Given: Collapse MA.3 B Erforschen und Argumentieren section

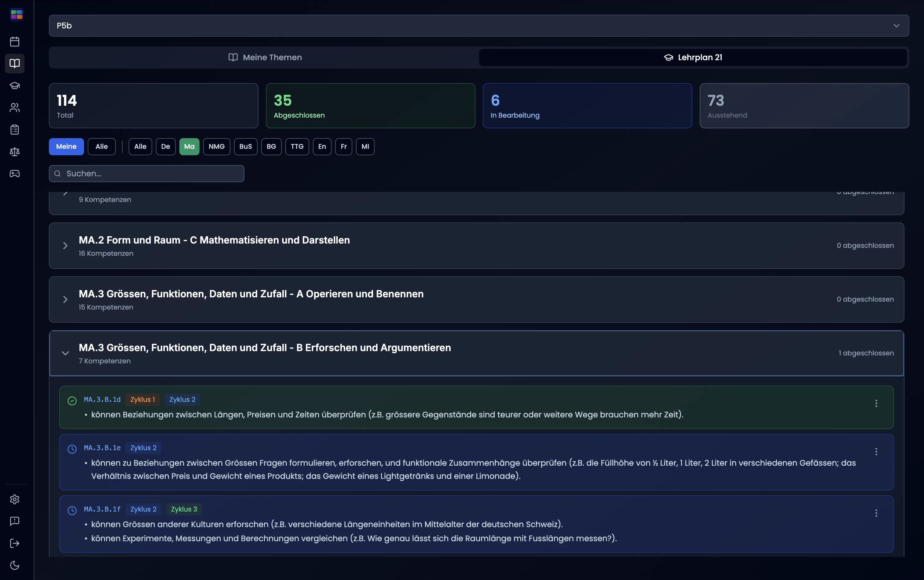Looking at the screenshot, I should pyautogui.click(x=476, y=353).
